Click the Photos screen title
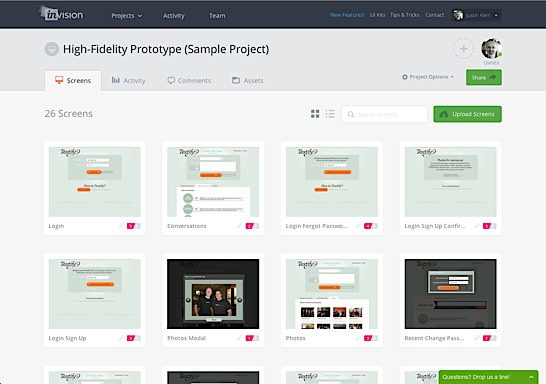This screenshot has width=546, height=384. (x=296, y=338)
